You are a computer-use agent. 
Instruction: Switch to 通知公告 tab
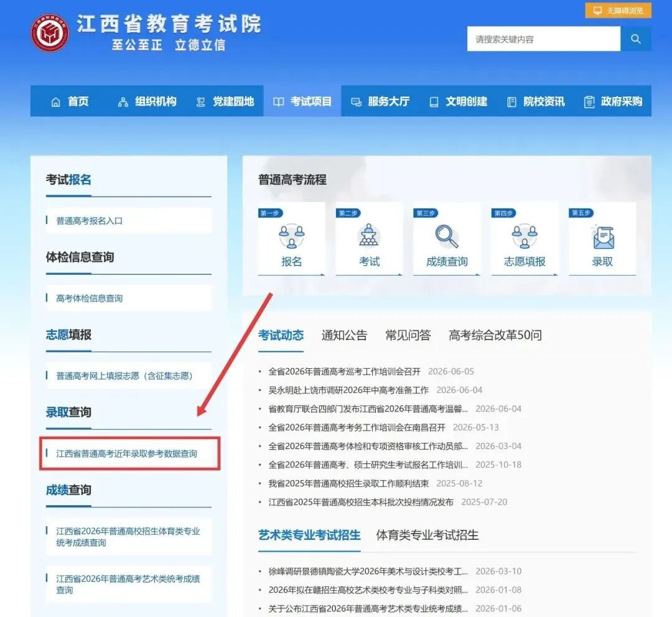(344, 335)
